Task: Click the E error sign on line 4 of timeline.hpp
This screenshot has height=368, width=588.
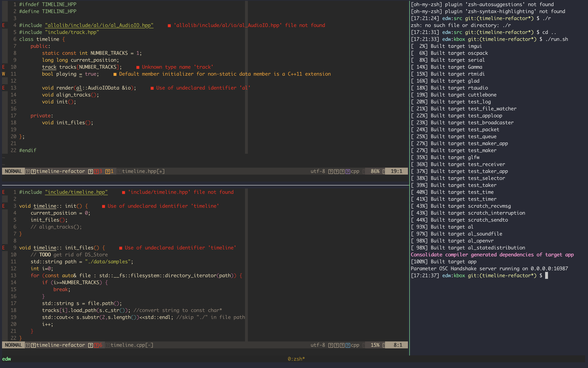Action: pyautogui.click(x=3, y=25)
